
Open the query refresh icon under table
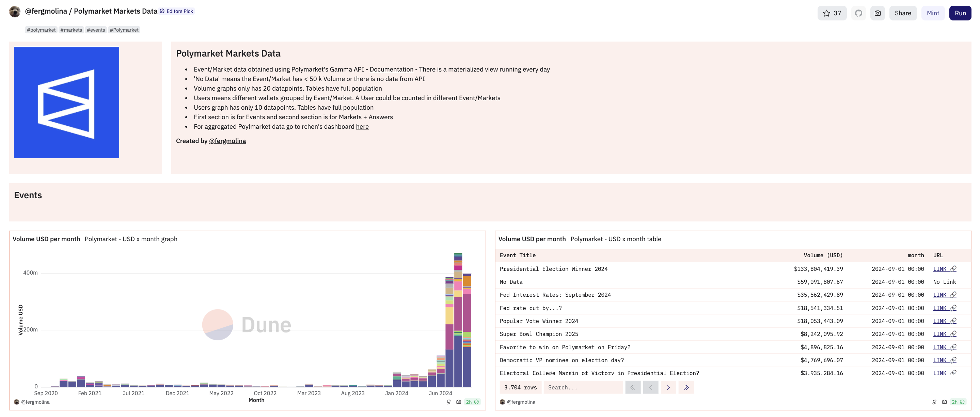[x=934, y=402]
